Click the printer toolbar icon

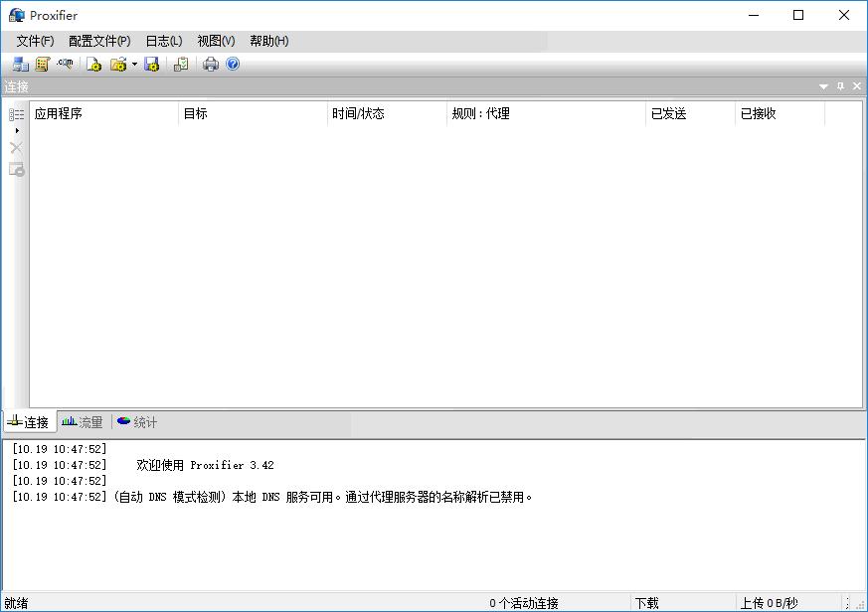coord(211,65)
